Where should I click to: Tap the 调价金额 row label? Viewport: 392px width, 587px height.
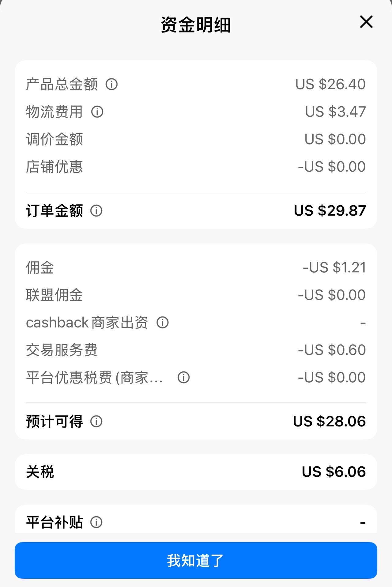click(x=55, y=139)
